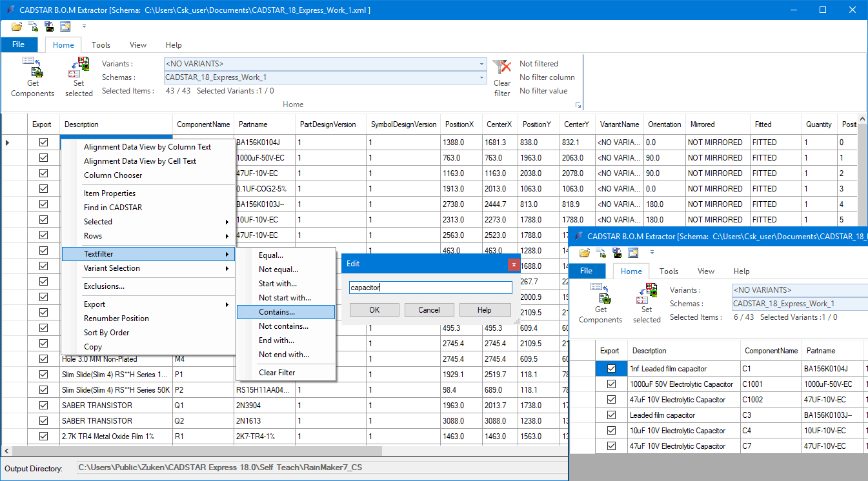The image size is (868, 481).
Task: Click the main window feather application icon
Action: pyautogui.click(x=10, y=10)
